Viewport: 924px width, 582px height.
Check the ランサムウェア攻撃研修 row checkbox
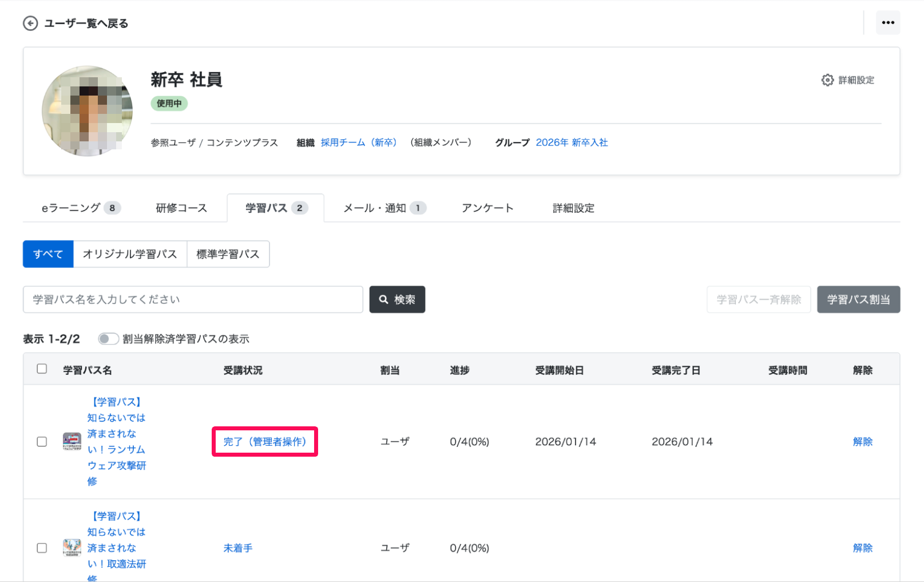pyautogui.click(x=42, y=442)
